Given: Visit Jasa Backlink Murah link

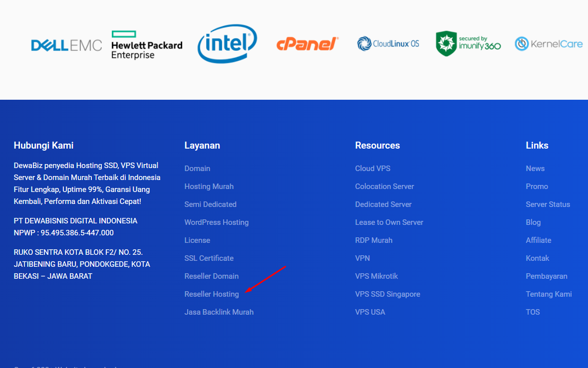Looking at the screenshot, I should (x=219, y=312).
